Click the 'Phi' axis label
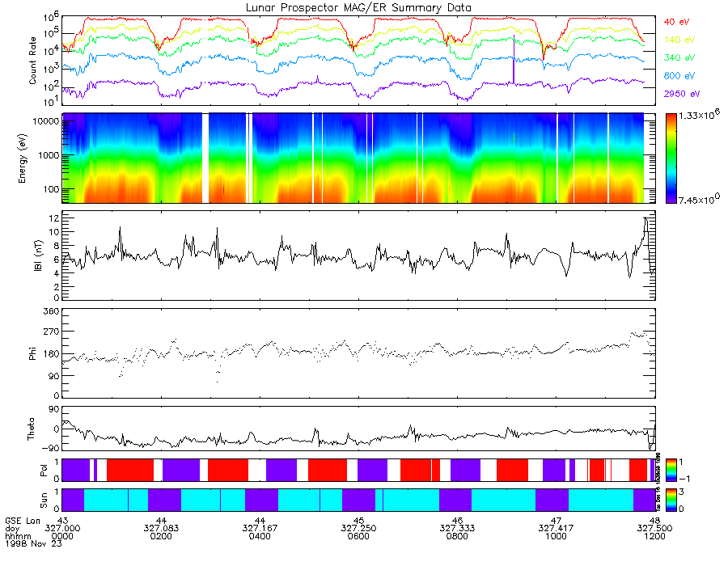728x566 pixels. pyautogui.click(x=32, y=353)
